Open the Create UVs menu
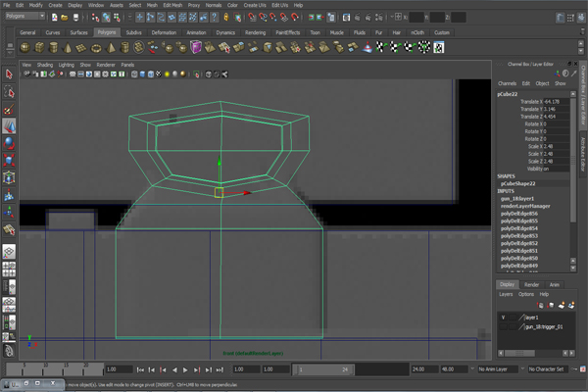Image resolution: width=588 pixels, height=392 pixels. (255, 5)
